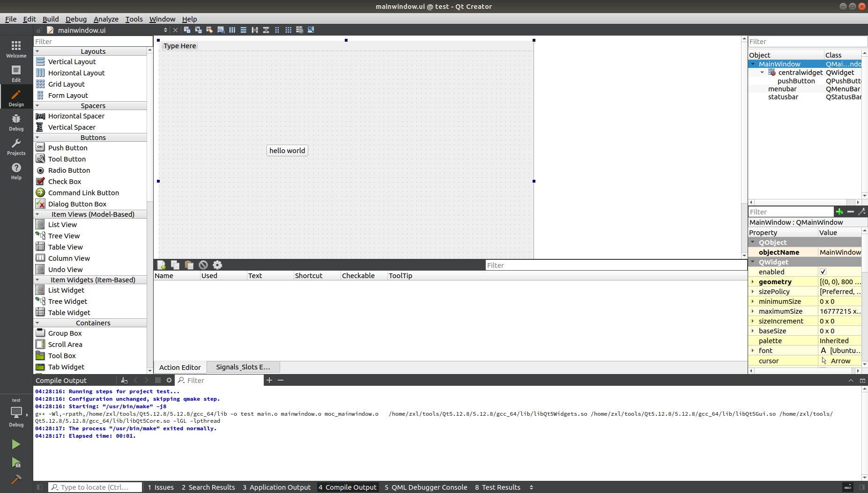Select the pushButton item in object tree
The width and height of the screenshot is (868, 493).
click(x=796, y=81)
